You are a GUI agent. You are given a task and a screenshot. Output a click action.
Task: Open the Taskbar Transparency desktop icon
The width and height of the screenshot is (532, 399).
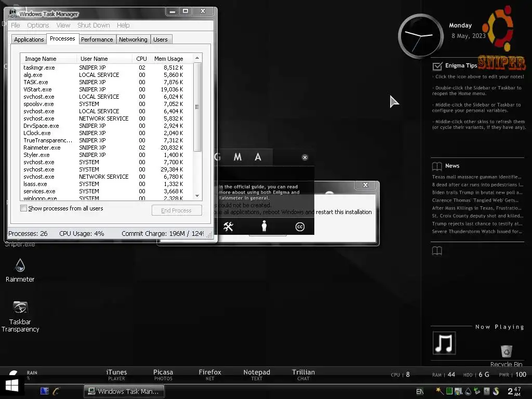point(20,316)
